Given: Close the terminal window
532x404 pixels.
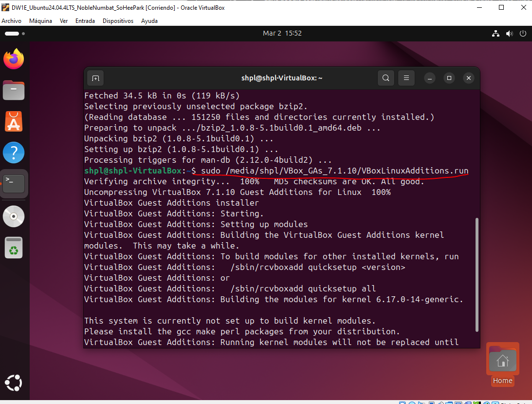Looking at the screenshot, I should [469, 78].
